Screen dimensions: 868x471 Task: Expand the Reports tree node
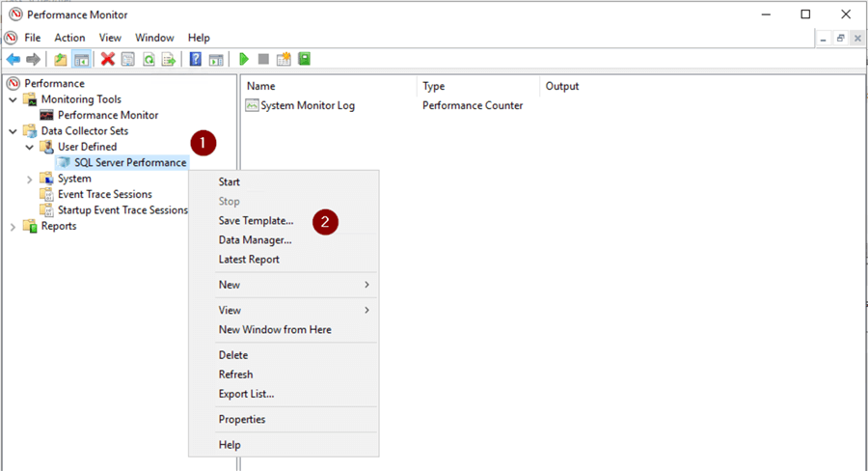pos(13,227)
